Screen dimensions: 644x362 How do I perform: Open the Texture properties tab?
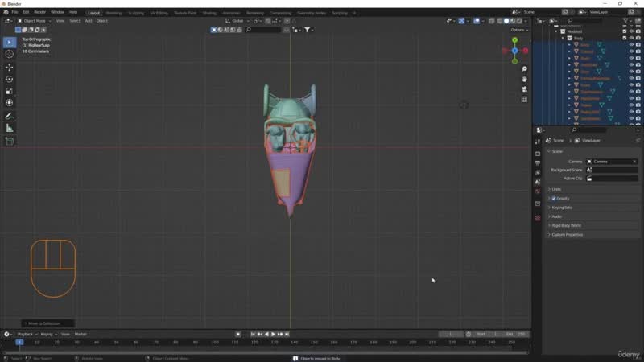tap(538, 218)
